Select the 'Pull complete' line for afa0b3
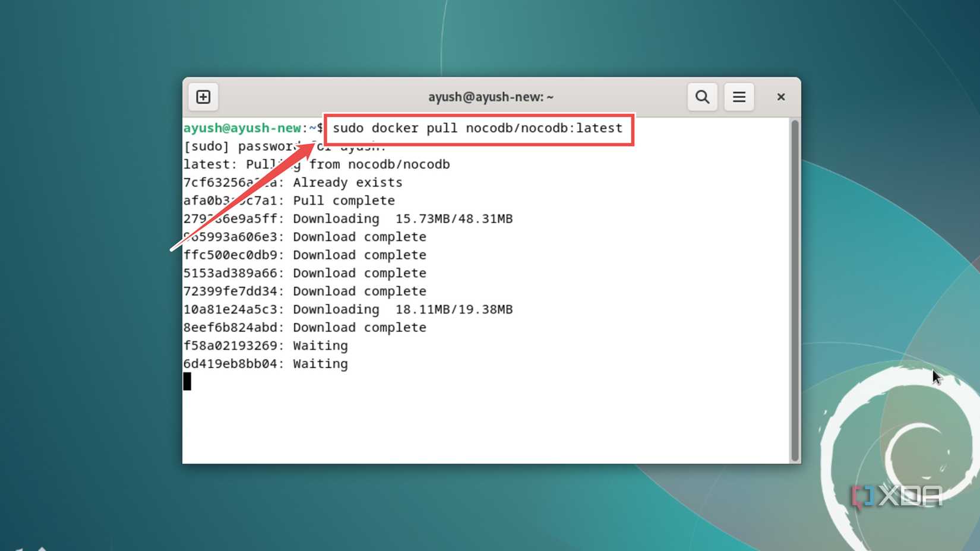This screenshot has height=551, width=980. (343, 200)
